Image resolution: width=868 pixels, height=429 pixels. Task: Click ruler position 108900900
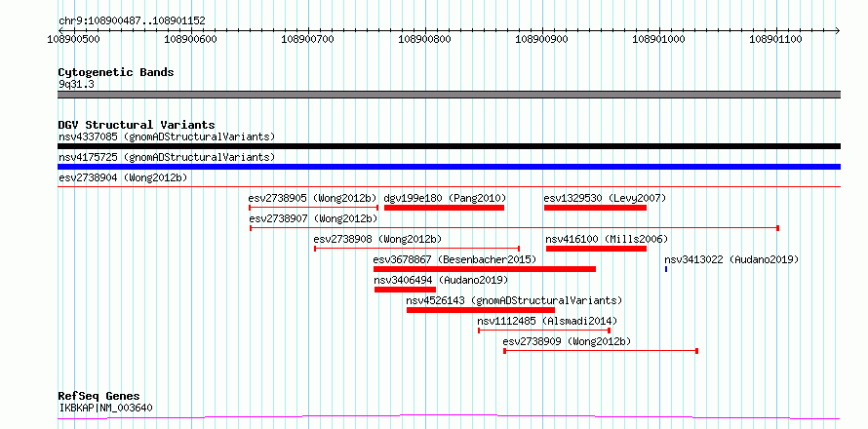(542, 39)
